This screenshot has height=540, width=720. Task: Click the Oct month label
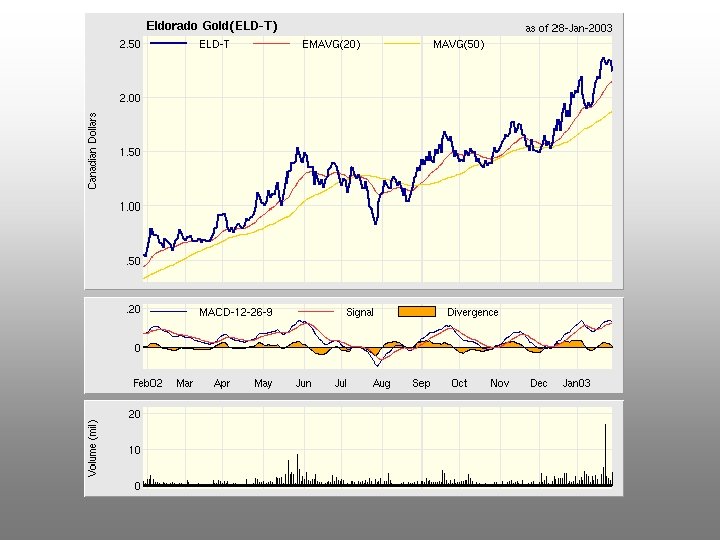[x=459, y=383]
